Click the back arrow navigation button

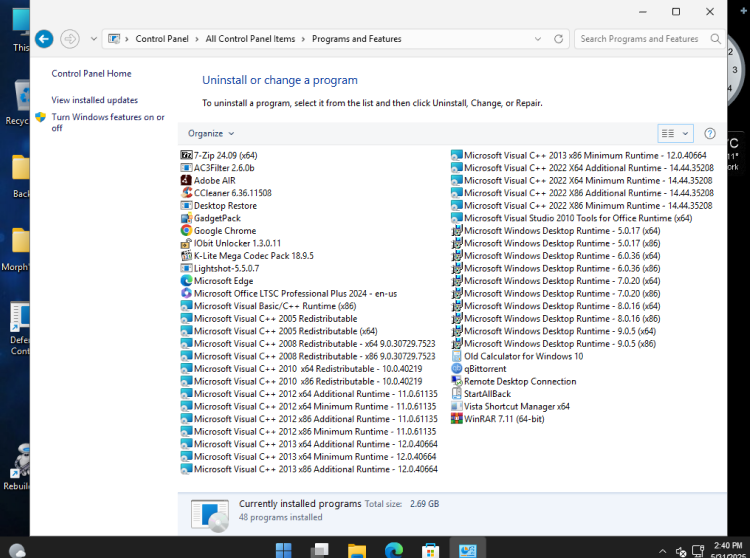44,39
